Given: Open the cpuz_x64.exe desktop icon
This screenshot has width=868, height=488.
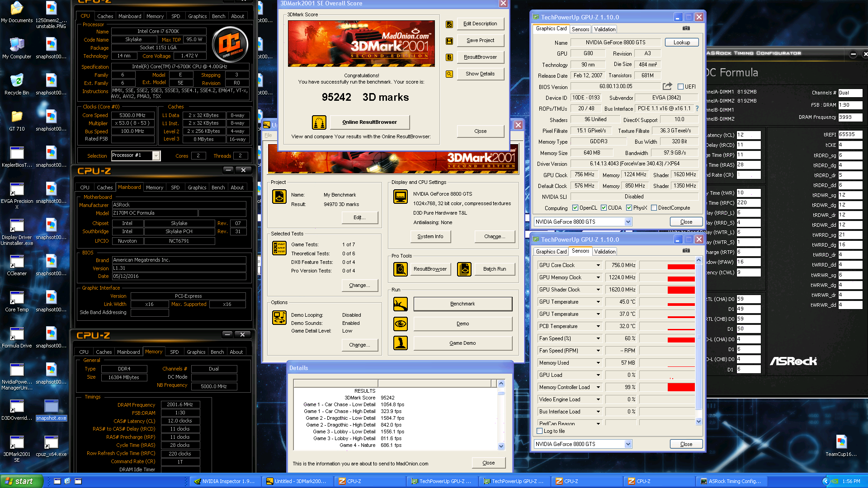Looking at the screenshot, I should pos(51,446).
